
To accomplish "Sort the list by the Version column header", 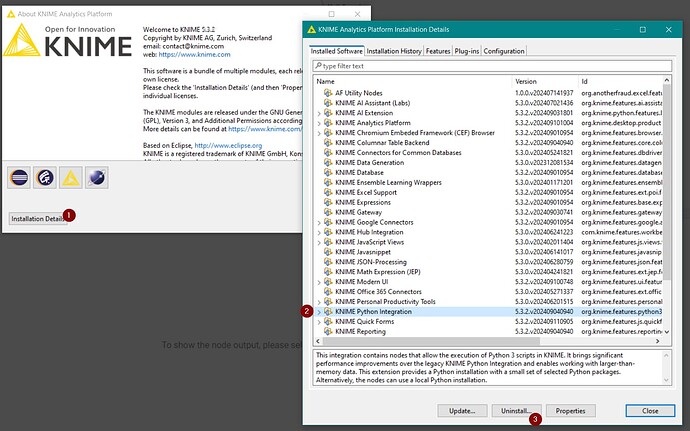I will click(x=545, y=81).
